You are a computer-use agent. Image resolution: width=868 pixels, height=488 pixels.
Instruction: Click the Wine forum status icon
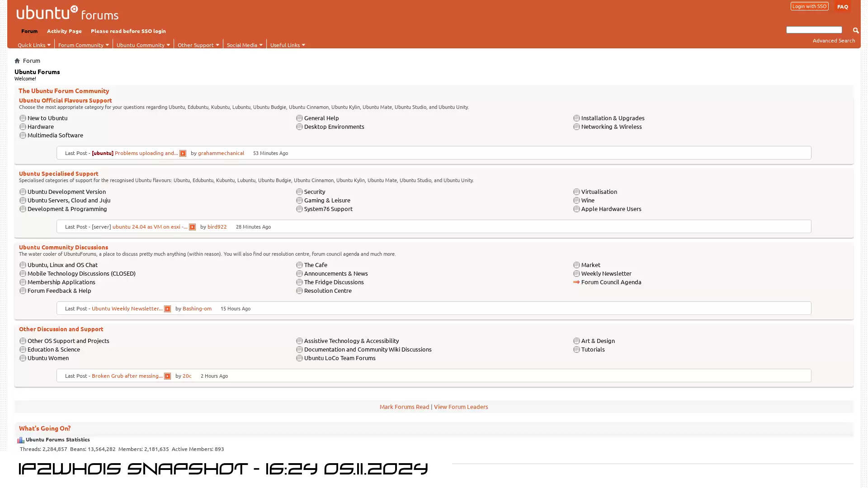pos(576,201)
